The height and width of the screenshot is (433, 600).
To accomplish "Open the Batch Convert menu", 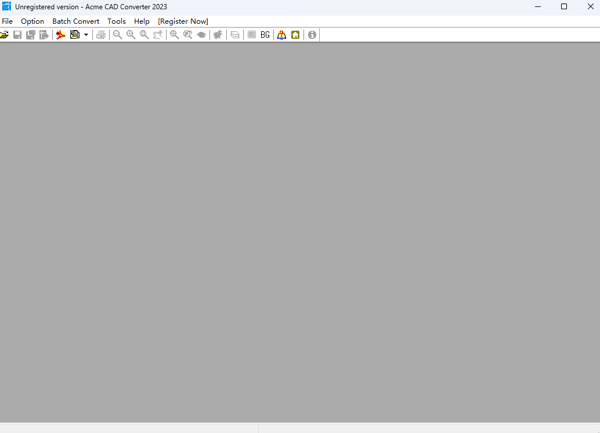I will pos(76,21).
